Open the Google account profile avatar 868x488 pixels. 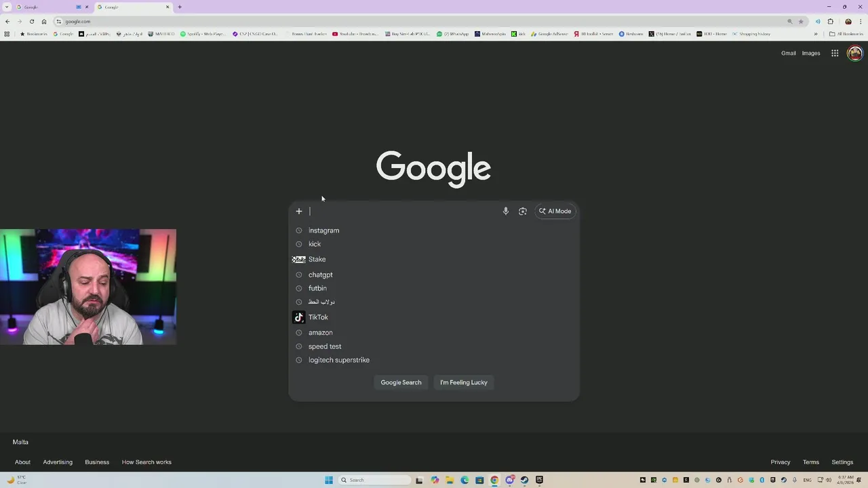855,53
